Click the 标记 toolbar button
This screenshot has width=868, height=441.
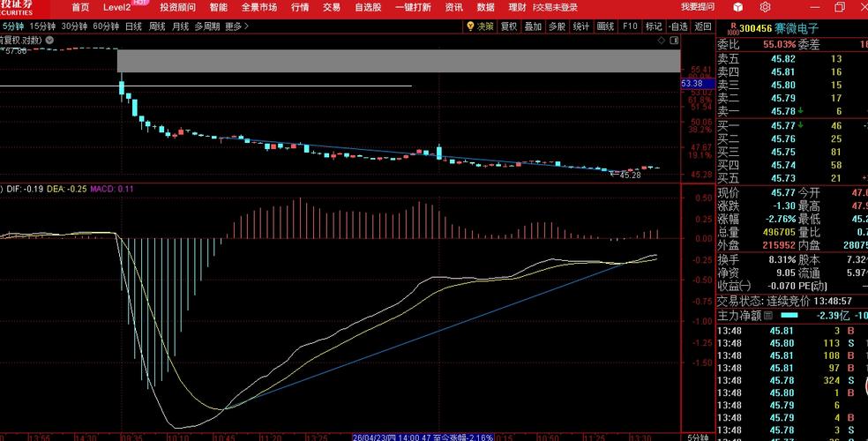654,26
